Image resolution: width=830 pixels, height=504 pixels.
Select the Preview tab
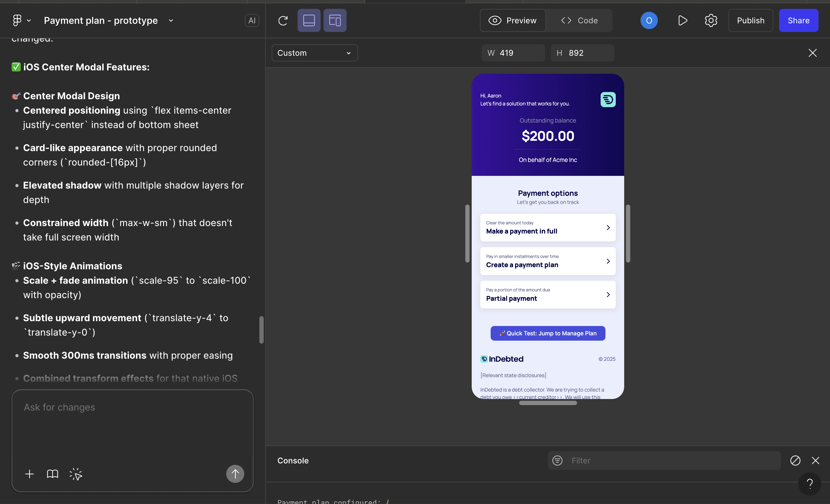(513, 21)
